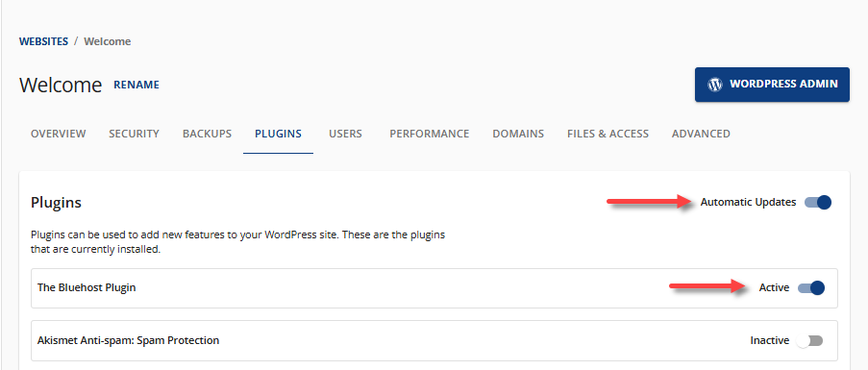Toggle Automatic Updates switch
Screen dimensions: 868x370
pyautogui.click(x=818, y=203)
